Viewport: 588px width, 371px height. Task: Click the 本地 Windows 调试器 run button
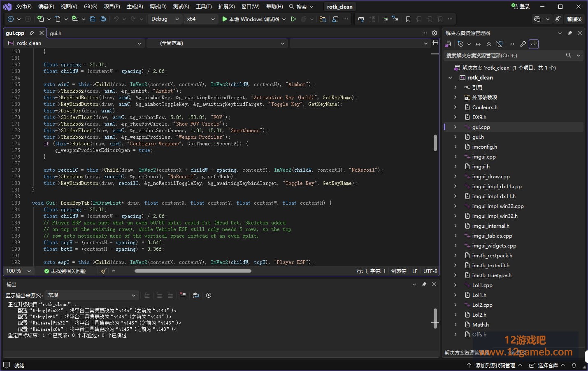point(251,19)
